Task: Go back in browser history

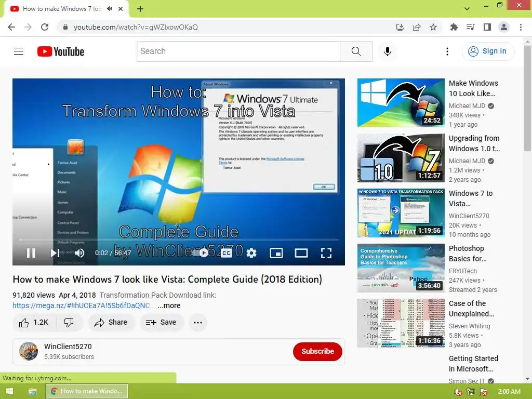Action: 11,27
